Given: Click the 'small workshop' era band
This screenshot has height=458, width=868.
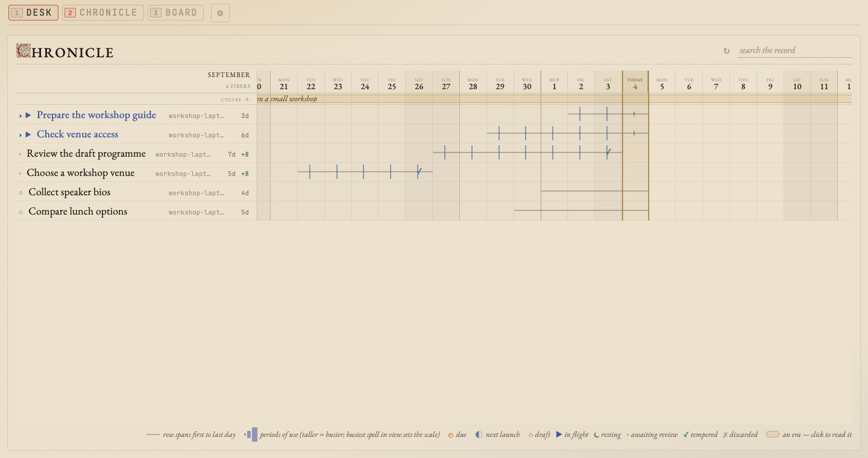Looking at the screenshot, I should [x=554, y=99].
